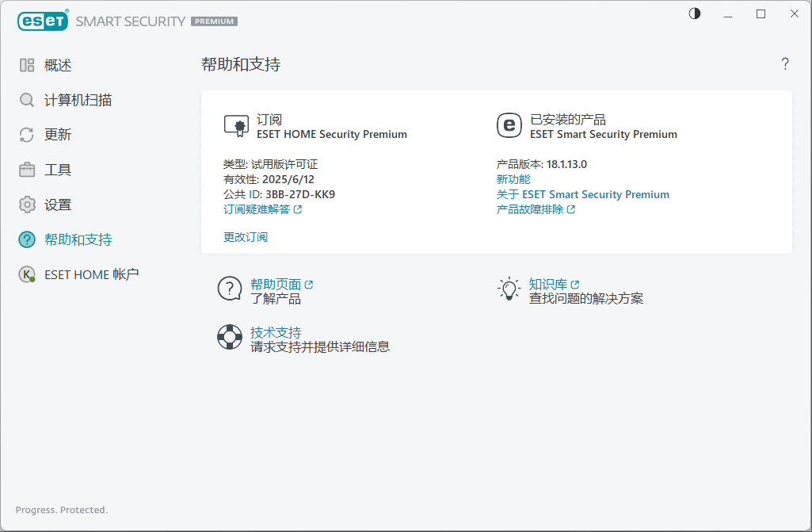Click the 类型: 试用版许可证 text
812x532 pixels.
(270, 164)
